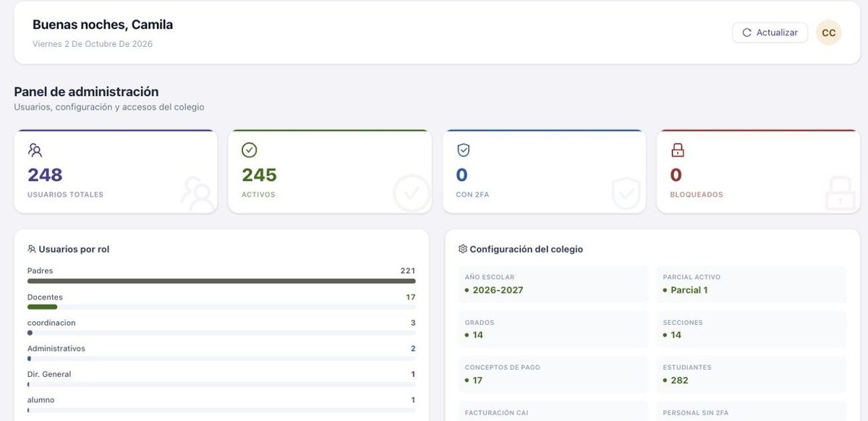The width and height of the screenshot is (868, 421).
Task: Click the date Viernes 2 De Octubre De 2026
Action: click(x=93, y=43)
